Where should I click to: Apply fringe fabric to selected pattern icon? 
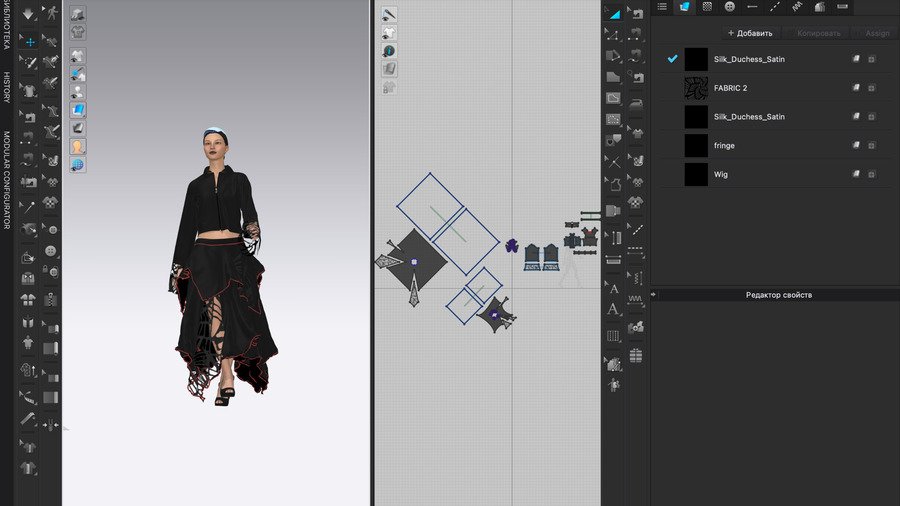click(856, 145)
